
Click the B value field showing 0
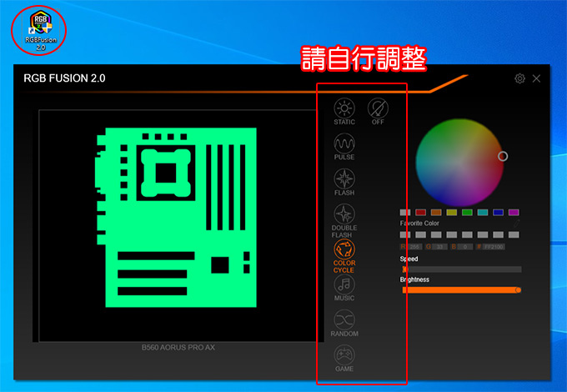tap(465, 247)
